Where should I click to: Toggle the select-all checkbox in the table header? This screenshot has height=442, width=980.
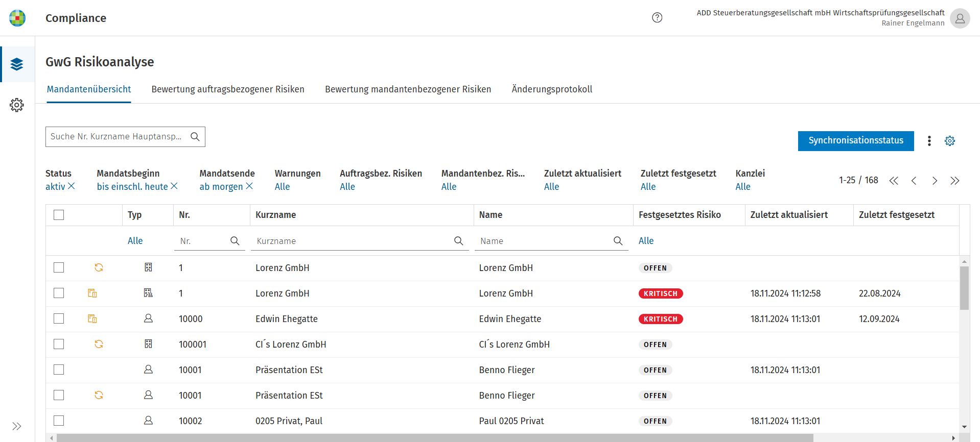pyautogui.click(x=59, y=215)
